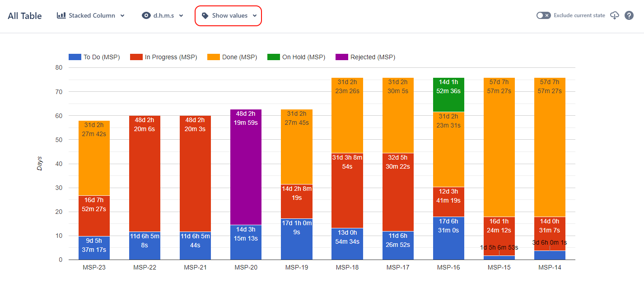This screenshot has height=298, width=644.
Task: Click the eye icon beside d.h.m.s
Action: 146,15
